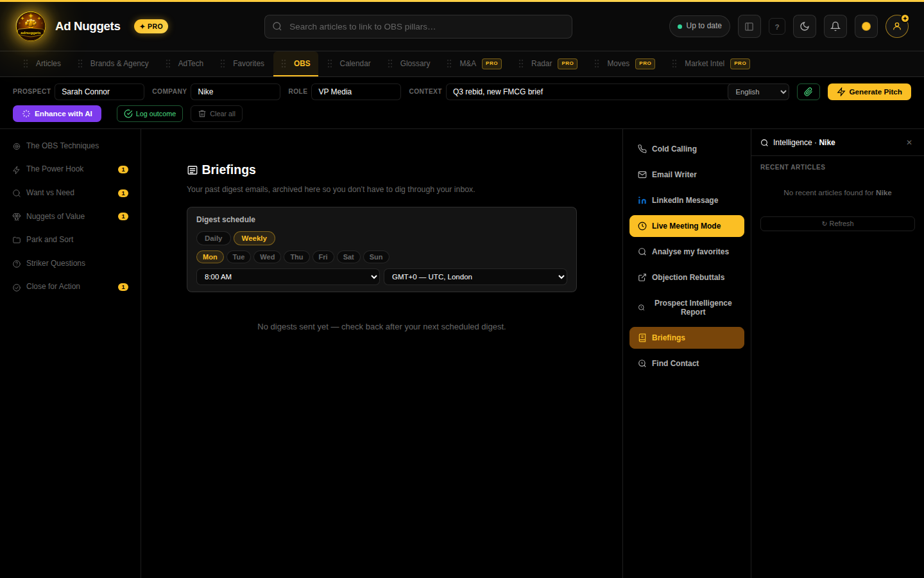Screen dimensions: 924x578
Task: Toggle Wed as digest day
Action: (x=268, y=257)
